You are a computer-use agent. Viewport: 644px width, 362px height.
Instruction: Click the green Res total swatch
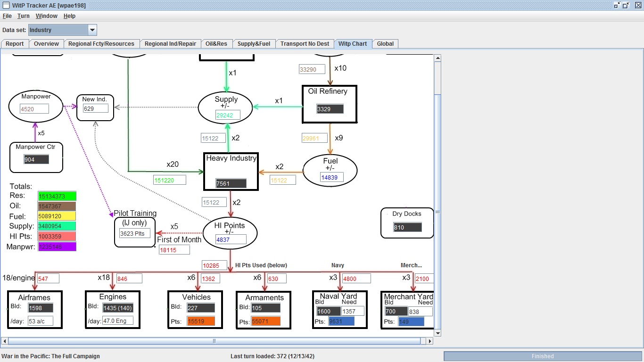(57, 196)
